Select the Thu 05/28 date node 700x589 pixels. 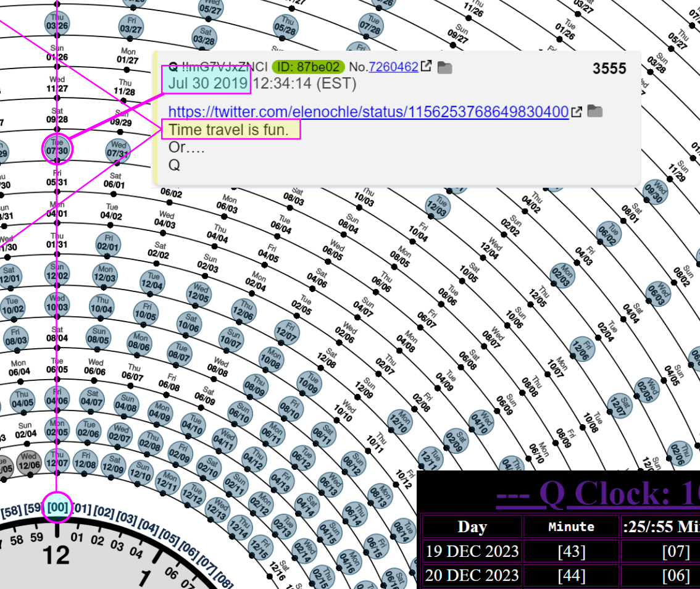(x=286, y=27)
